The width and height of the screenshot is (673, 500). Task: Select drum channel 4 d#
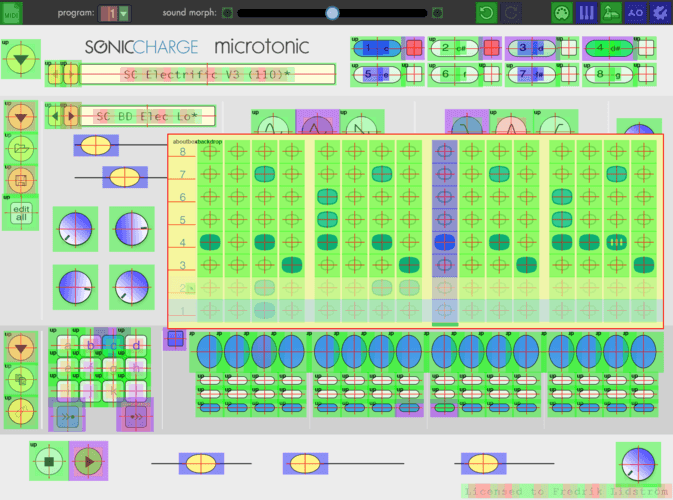[609, 48]
